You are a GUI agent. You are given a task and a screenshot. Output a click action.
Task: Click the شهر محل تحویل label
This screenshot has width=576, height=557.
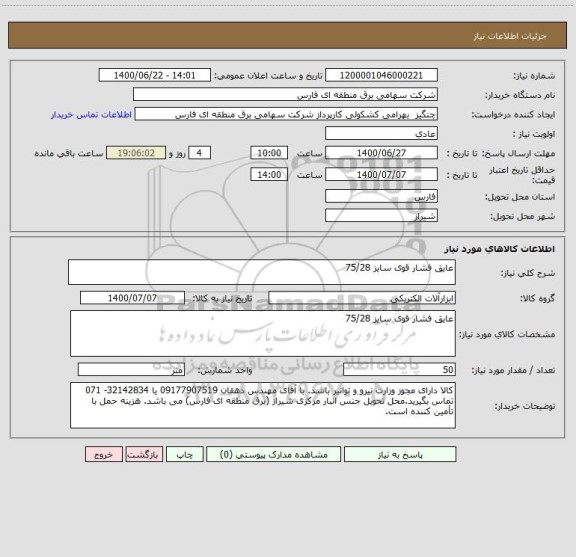click(522, 216)
